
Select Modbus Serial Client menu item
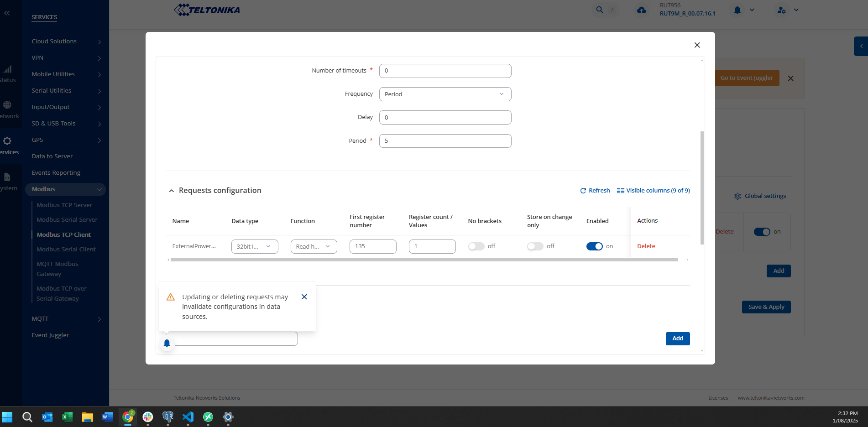66,250
